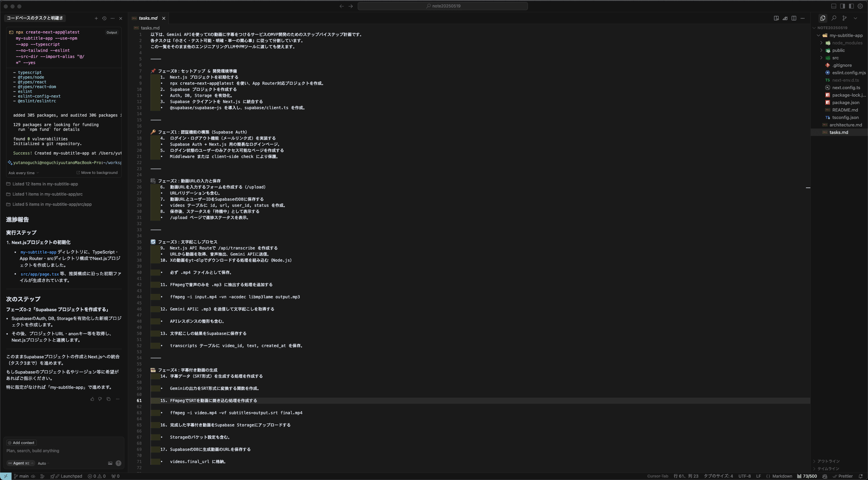The height and width of the screenshot is (480, 868).
Task: Open the Ask every time dropdown
Action: 23,173
